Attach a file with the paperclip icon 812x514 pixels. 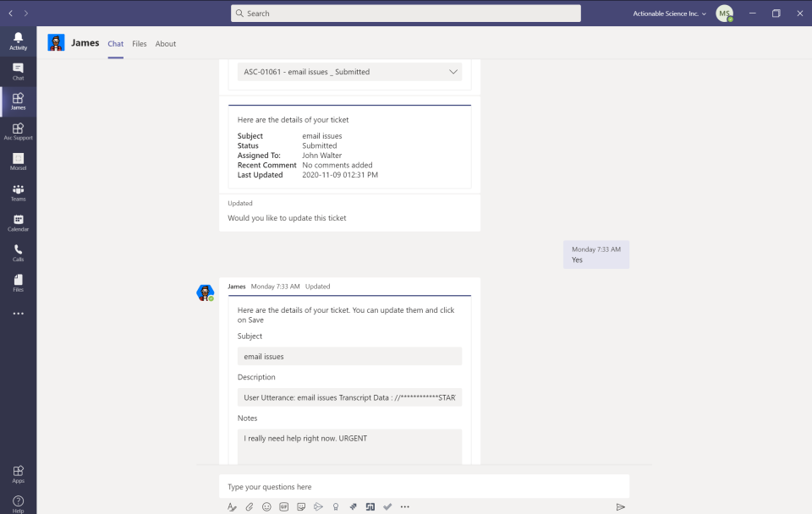(249, 506)
